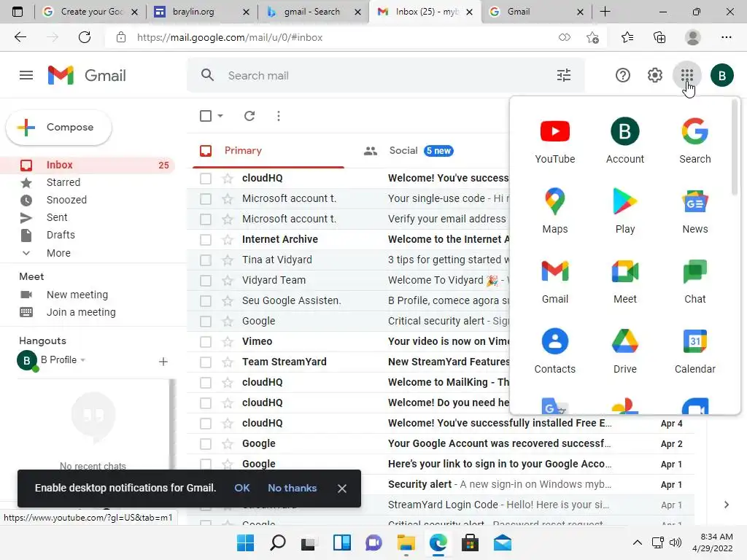Image resolution: width=747 pixels, height=560 pixels.
Task: Add a new Hangouts conversation with plus
Action: click(163, 362)
